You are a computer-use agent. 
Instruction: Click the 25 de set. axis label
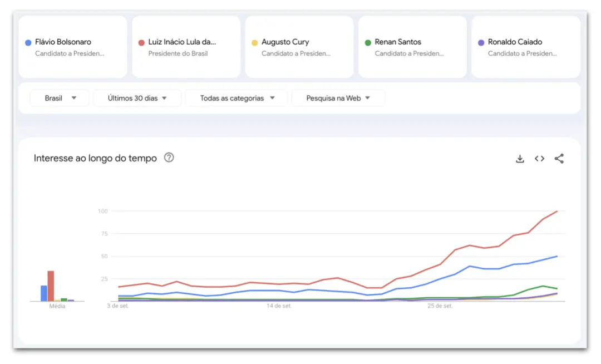point(440,306)
